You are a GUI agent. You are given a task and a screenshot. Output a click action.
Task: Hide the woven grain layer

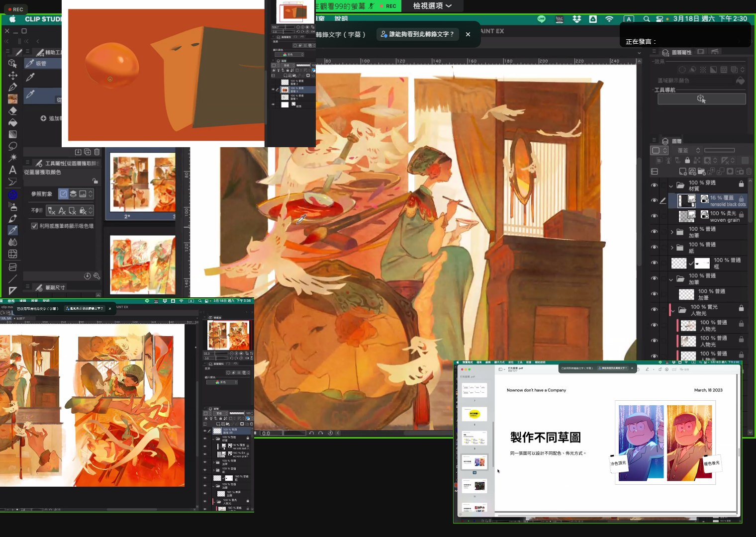[x=654, y=216]
